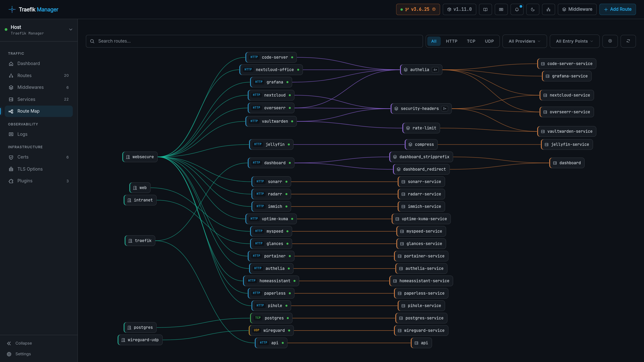644x362 pixels.
Task: Click the rate-limit middleware layers icon
Action: pyautogui.click(x=408, y=128)
